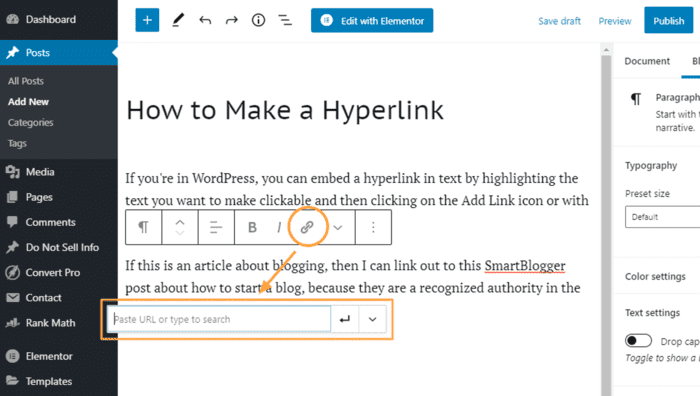The width and height of the screenshot is (700, 396).
Task: Undo the last change with the undo arrow
Action: 205,20
